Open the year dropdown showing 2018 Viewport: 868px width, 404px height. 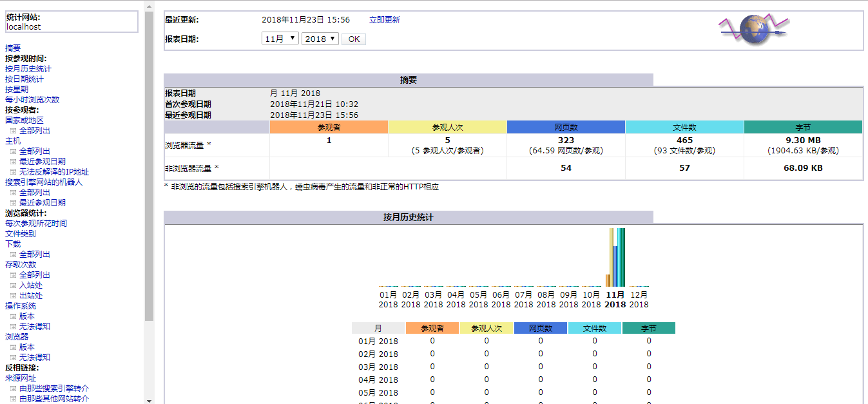pyautogui.click(x=320, y=39)
